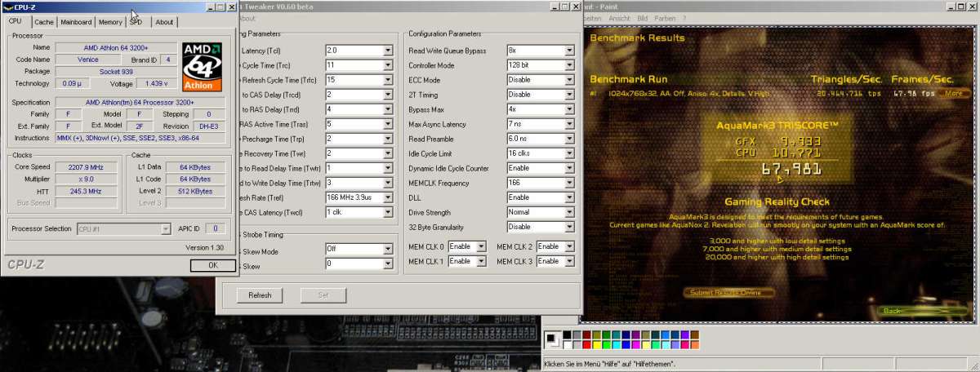
Task: Switch to the Cache tab in CPU-Z
Action: point(44,22)
